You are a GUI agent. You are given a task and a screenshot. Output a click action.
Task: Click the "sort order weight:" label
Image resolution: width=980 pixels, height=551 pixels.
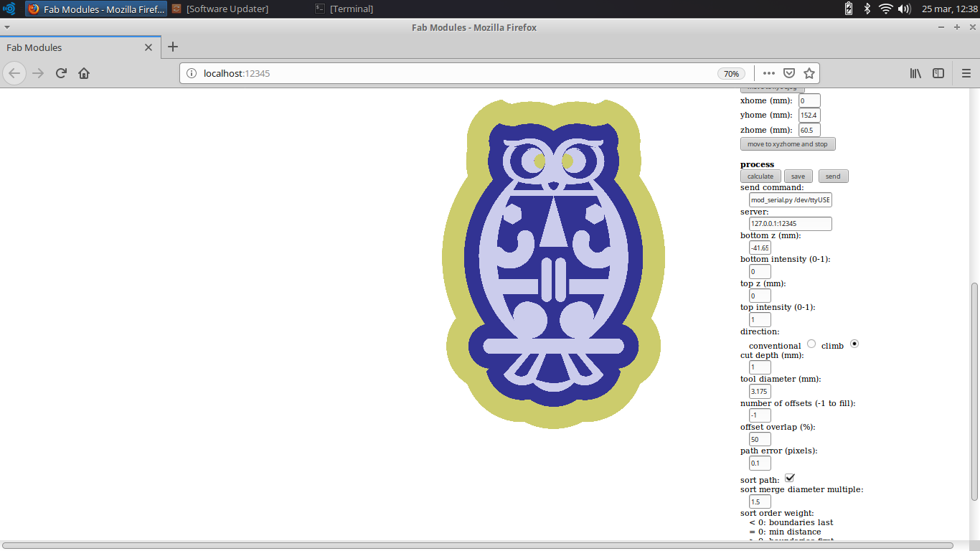click(x=777, y=513)
